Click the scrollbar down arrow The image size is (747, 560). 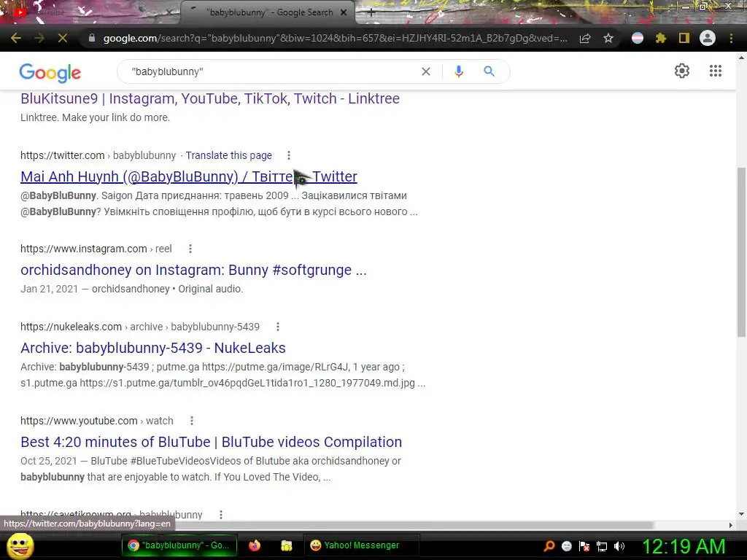coord(741,514)
